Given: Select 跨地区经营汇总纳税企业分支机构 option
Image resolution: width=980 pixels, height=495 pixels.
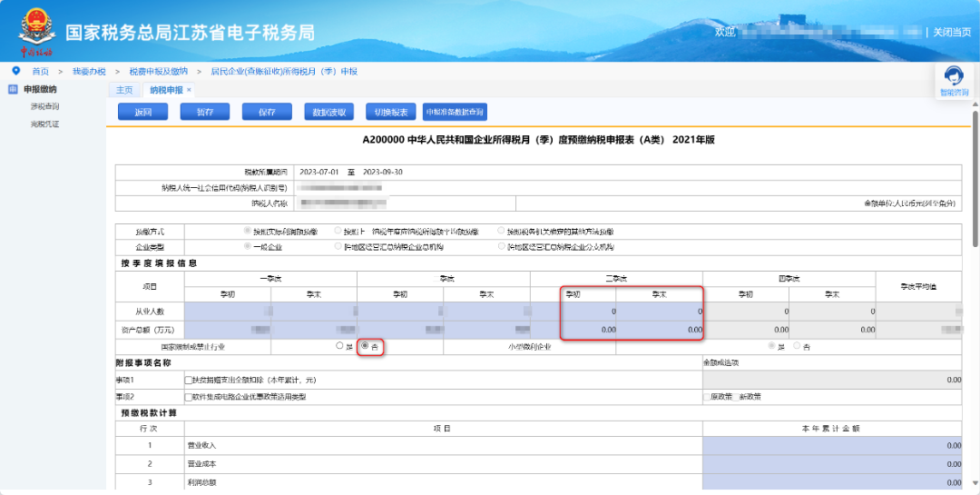Looking at the screenshot, I should click(x=501, y=246).
